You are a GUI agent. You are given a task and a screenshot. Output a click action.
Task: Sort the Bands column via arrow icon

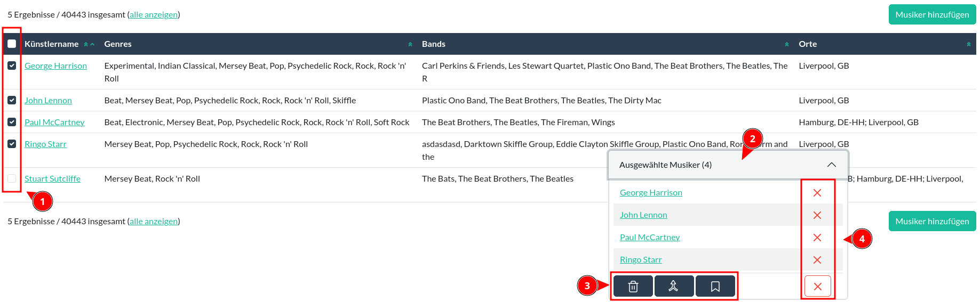pyautogui.click(x=787, y=44)
